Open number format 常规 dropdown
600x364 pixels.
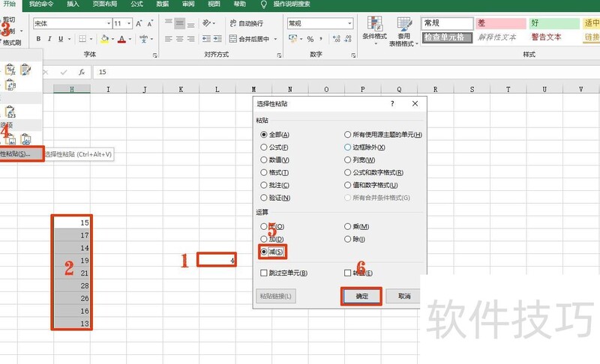(x=349, y=24)
